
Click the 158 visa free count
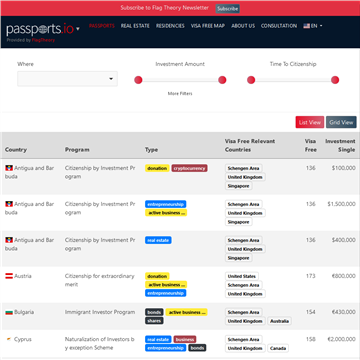click(310, 339)
